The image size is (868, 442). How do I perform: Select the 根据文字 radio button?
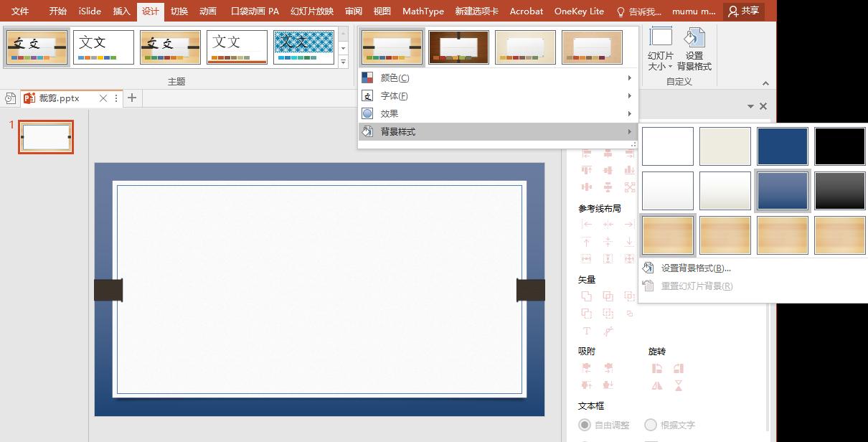(x=651, y=425)
